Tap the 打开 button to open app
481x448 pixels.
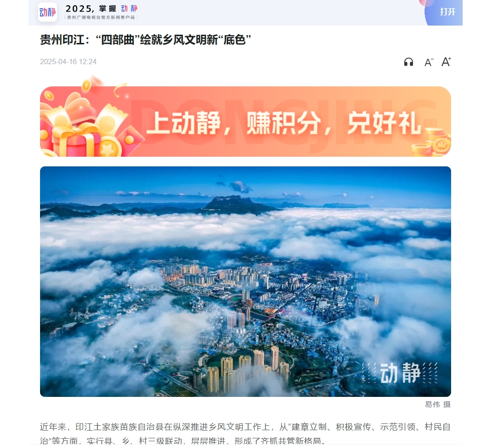pos(447,12)
